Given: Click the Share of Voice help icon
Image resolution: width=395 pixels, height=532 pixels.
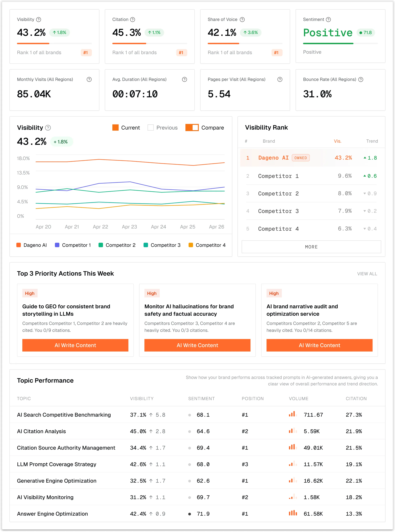Looking at the screenshot, I should point(242,20).
